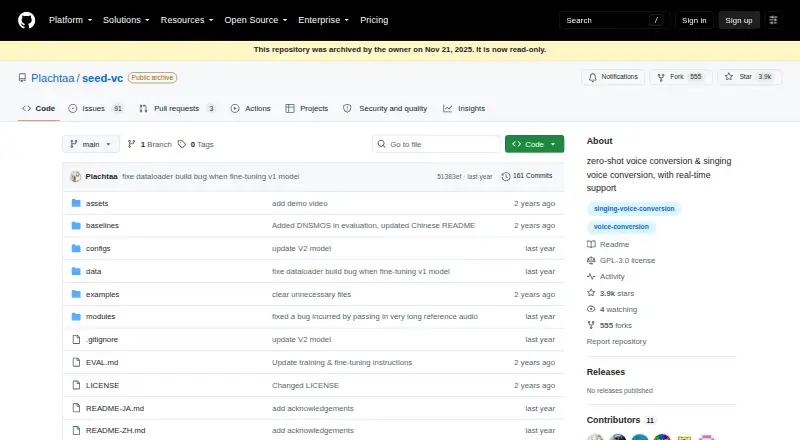Image resolution: width=800 pixels, height=440 pixels.
Task: Open the seed-vc repository link
Action: [103, 78]
